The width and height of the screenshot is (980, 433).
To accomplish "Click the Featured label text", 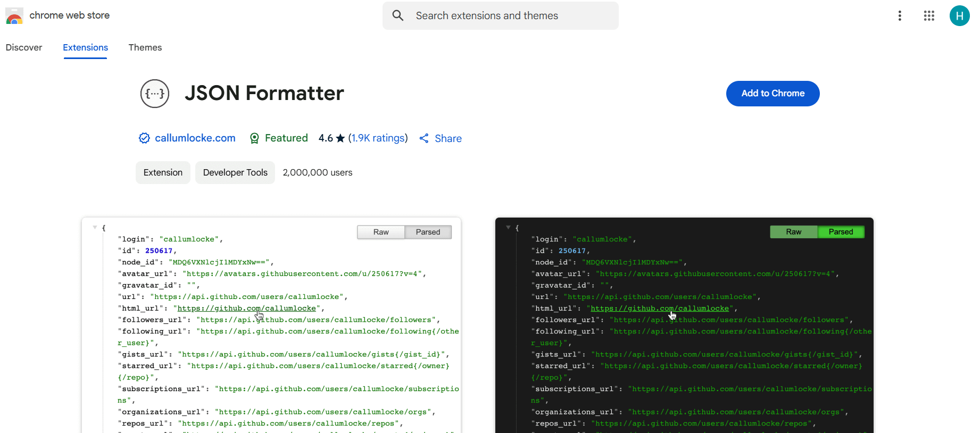I will [x=286, y=138].
